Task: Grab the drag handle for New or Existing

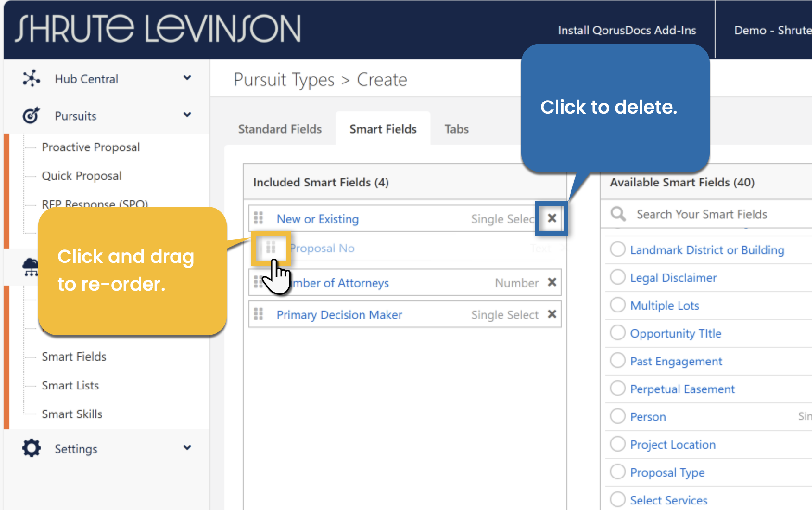Action: click(x=259, y=218)
